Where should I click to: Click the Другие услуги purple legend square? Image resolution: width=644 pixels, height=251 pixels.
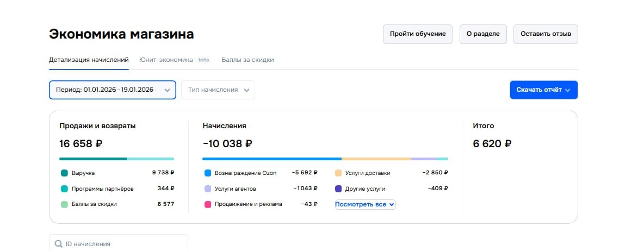(x=338, y=189)
